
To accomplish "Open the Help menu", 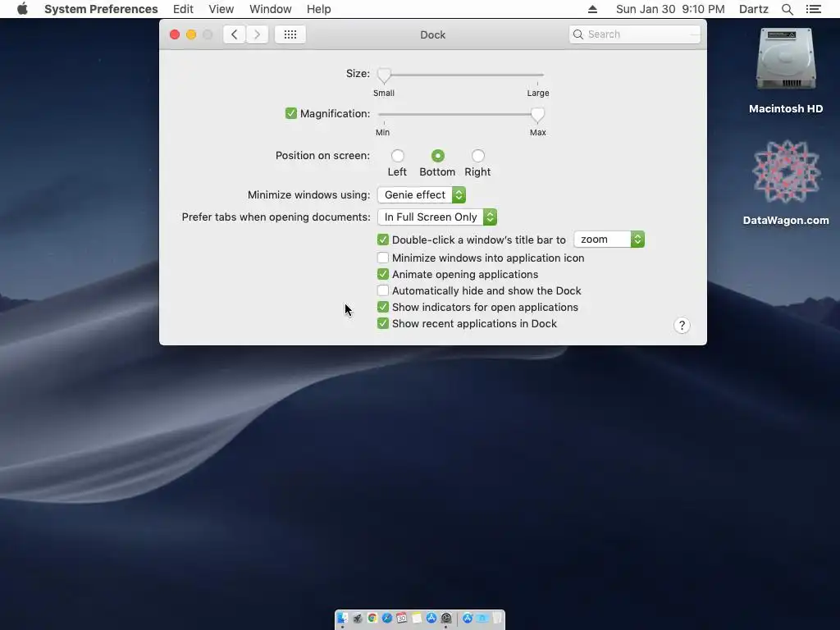I will [x=319, y=9].
